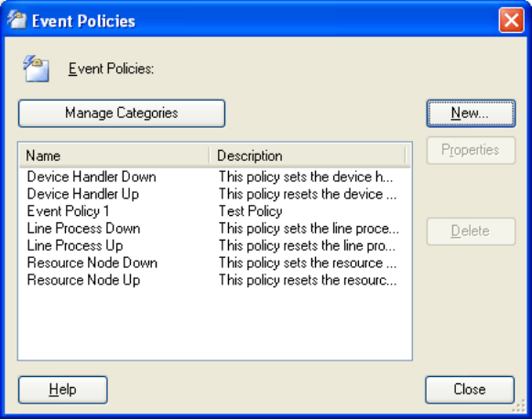Click the Event Policies lightning document icon

[36, 69]
